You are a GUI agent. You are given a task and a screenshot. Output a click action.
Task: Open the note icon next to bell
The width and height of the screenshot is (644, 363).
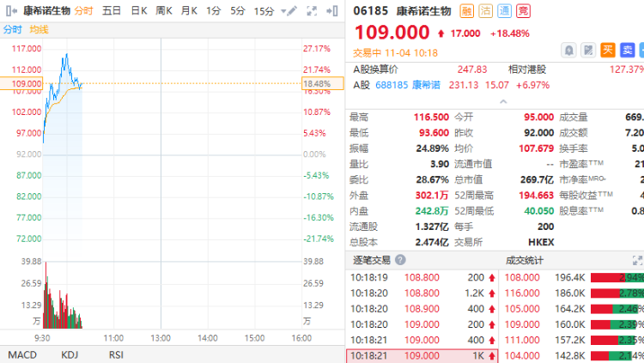pyautogui.click(x=588, y=51)
